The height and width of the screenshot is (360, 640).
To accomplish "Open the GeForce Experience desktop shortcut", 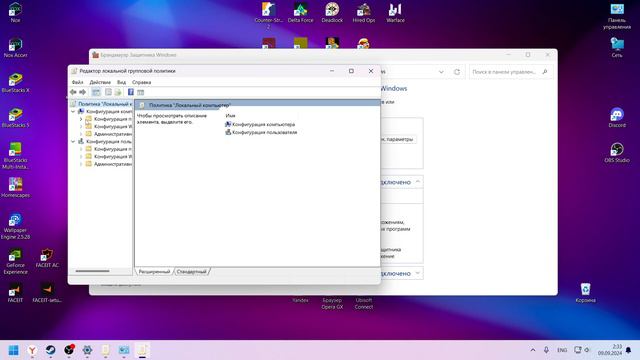I will point(16,261).
